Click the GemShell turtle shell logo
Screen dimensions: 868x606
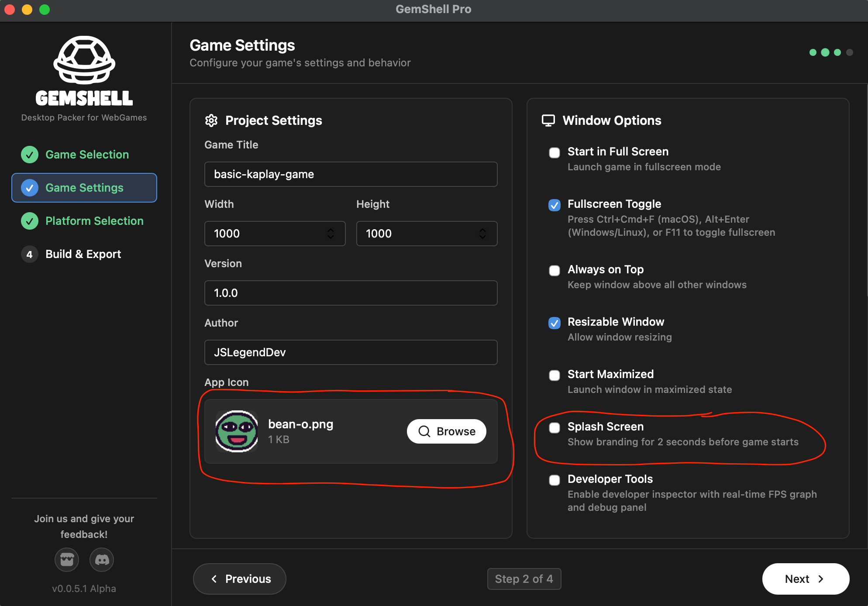(84, 60)
